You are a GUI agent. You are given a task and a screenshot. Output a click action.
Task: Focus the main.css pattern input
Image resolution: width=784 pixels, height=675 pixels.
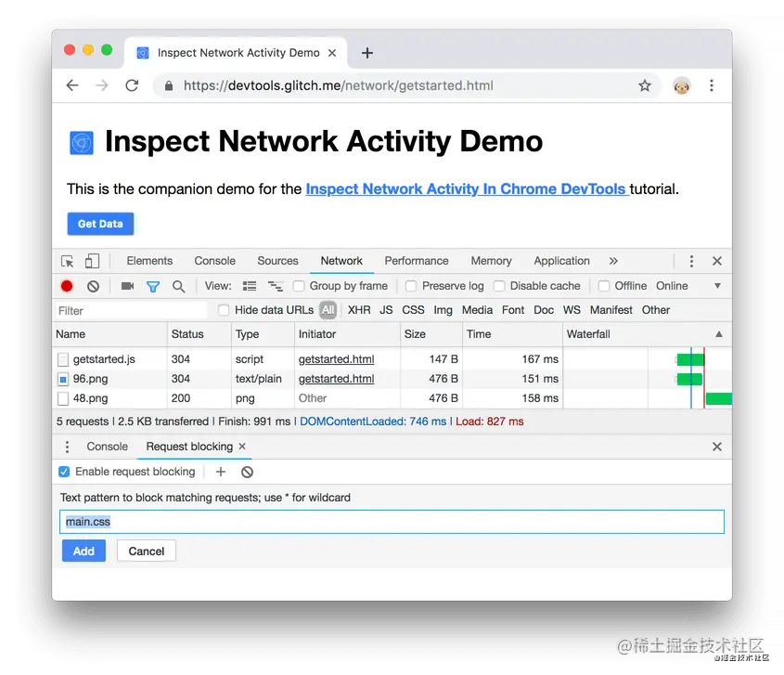pyautogui.click(x=392, y=522)
